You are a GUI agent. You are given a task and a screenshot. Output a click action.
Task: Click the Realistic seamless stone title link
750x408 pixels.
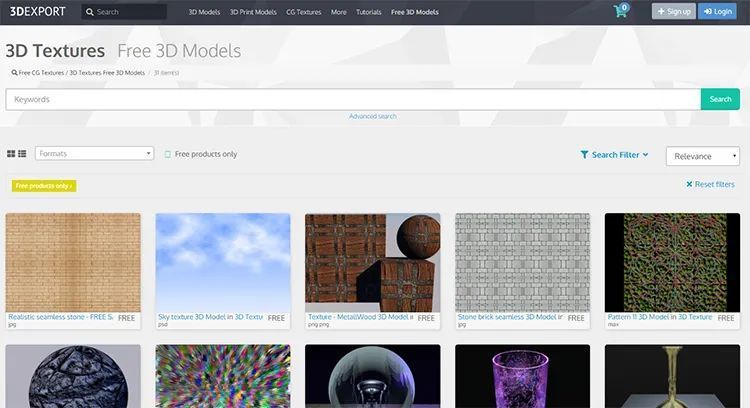pyautogui.click(x=61, y=317)
